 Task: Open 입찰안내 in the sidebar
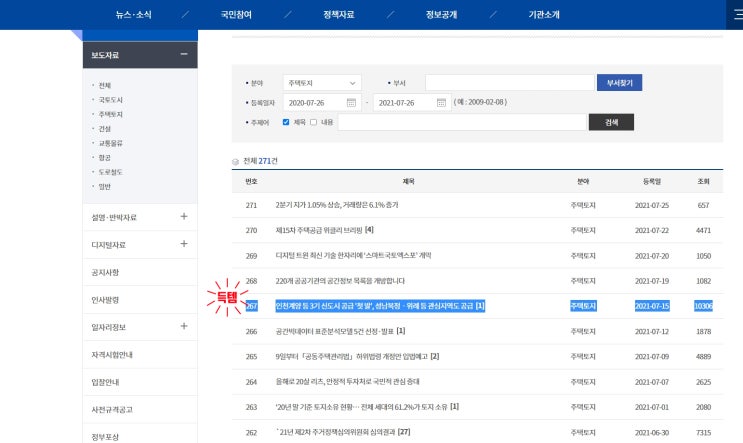tap(105, 382)
